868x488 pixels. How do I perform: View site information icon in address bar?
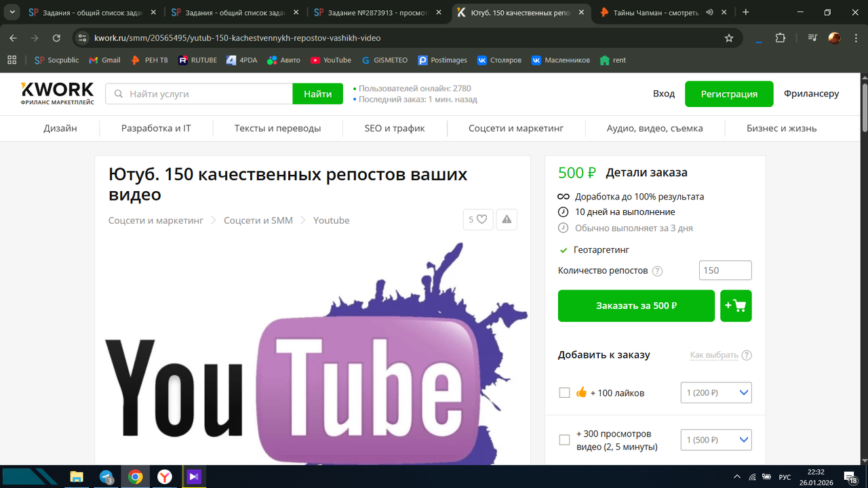pos(82,39)
